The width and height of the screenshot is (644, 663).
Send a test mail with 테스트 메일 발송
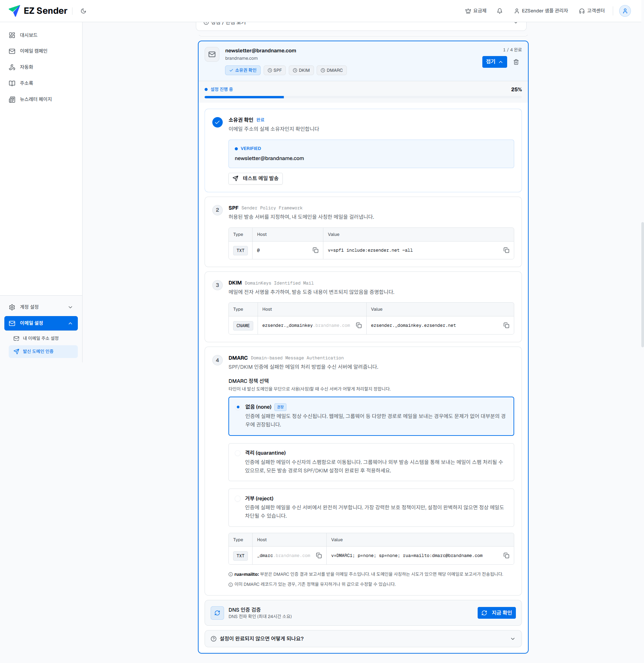255,178
